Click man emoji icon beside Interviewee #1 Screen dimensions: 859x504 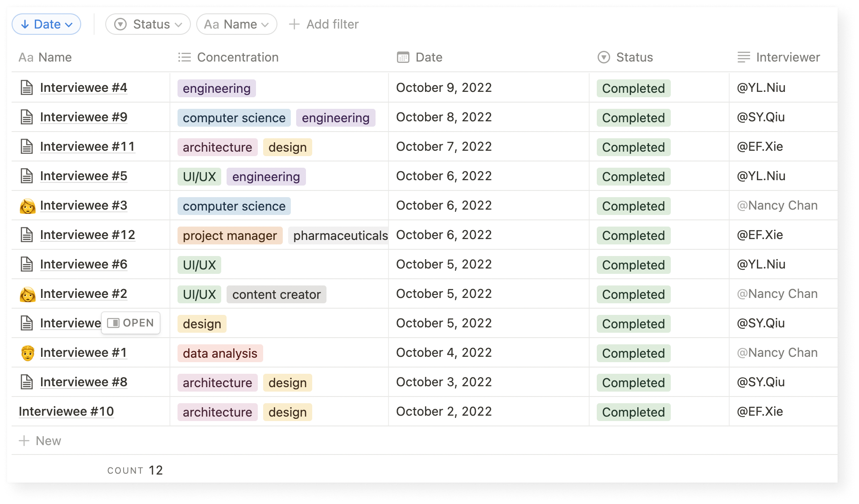click(27, 353)
